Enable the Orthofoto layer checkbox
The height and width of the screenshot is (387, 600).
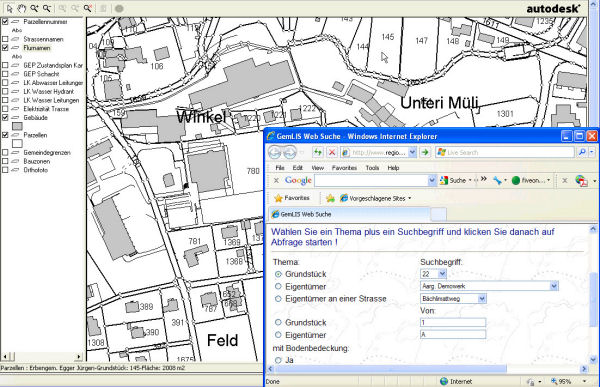point(5,170)
